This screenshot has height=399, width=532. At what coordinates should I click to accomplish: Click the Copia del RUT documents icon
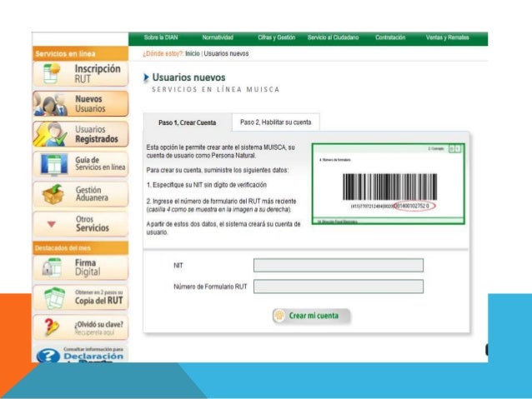pos(55,298)
